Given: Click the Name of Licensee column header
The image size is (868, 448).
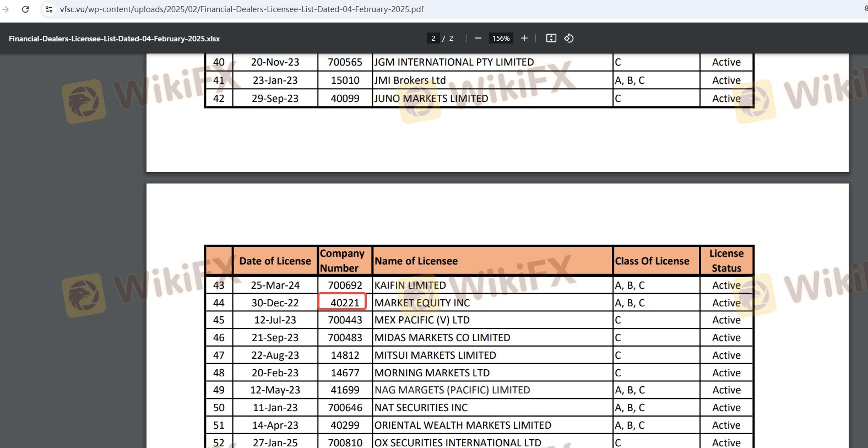Looking at the screenshot, I should 416,261.
